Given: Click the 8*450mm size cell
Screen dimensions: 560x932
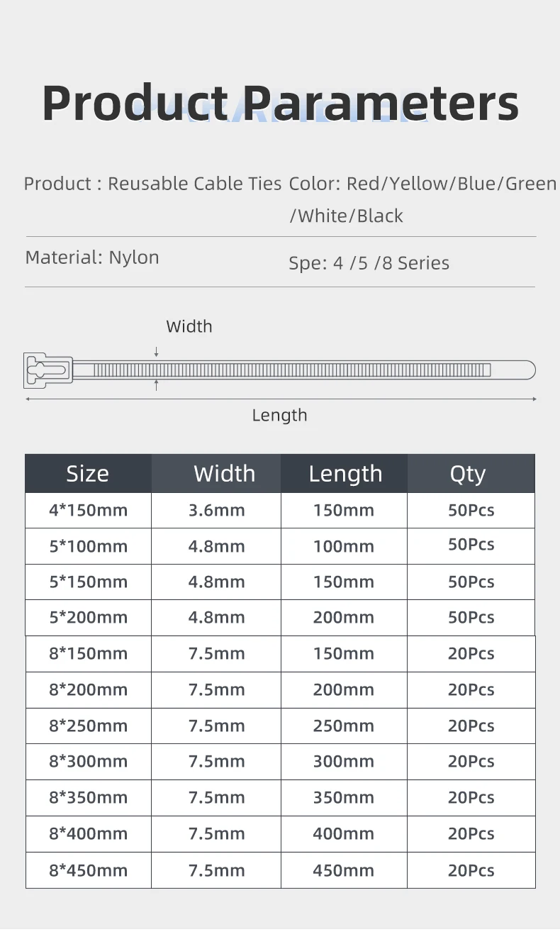Looking at the screenshot, I should [88, 870].
